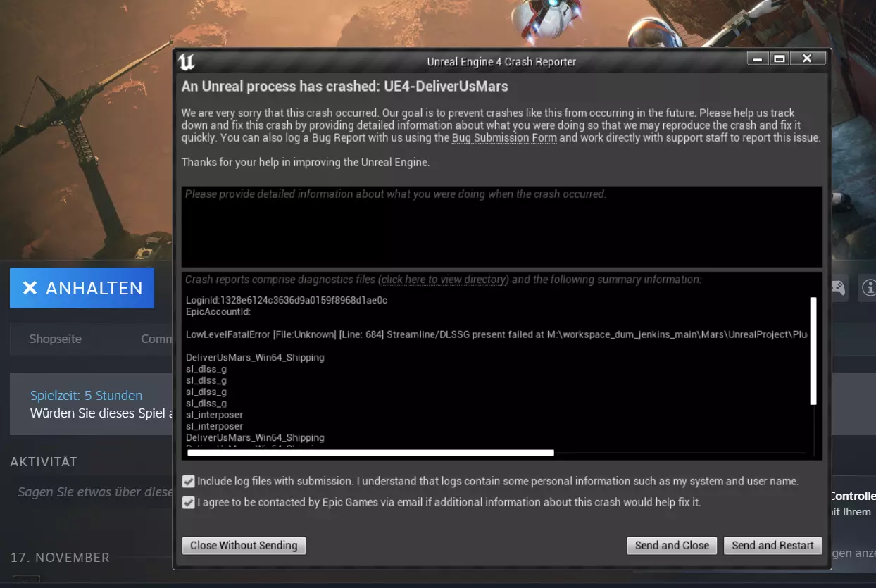Screen dimensions: 876x588
Task: Click the Send and Restart button
Action: pyautogui.click(x=772, y=545)
